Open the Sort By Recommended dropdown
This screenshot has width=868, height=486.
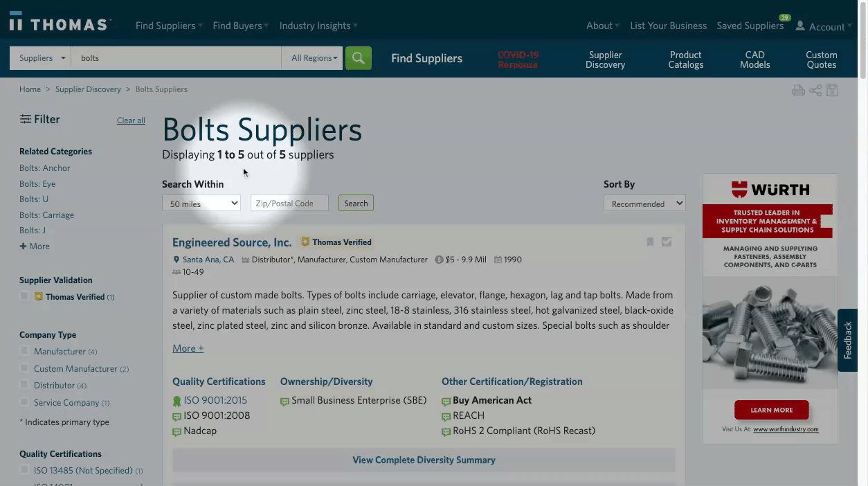click(x=644, y=204)
